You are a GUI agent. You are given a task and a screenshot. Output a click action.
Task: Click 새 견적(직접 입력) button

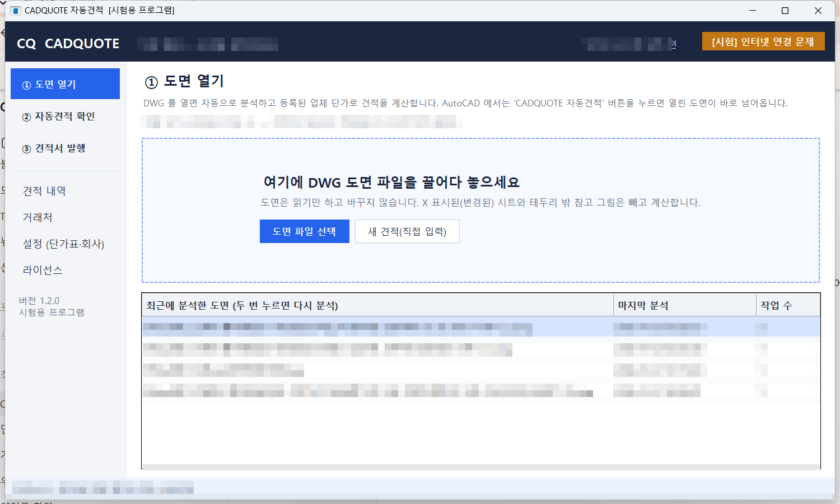[x=407, y=231]
